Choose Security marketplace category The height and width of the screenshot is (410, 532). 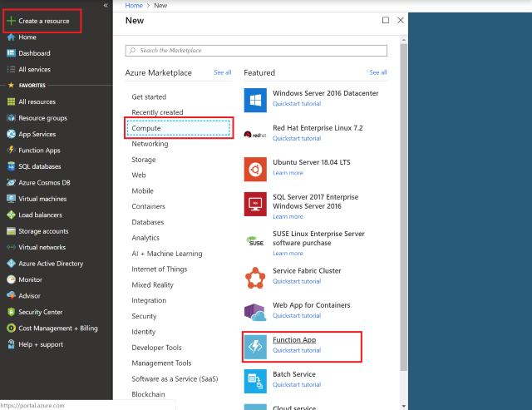[x=144, y=316]
